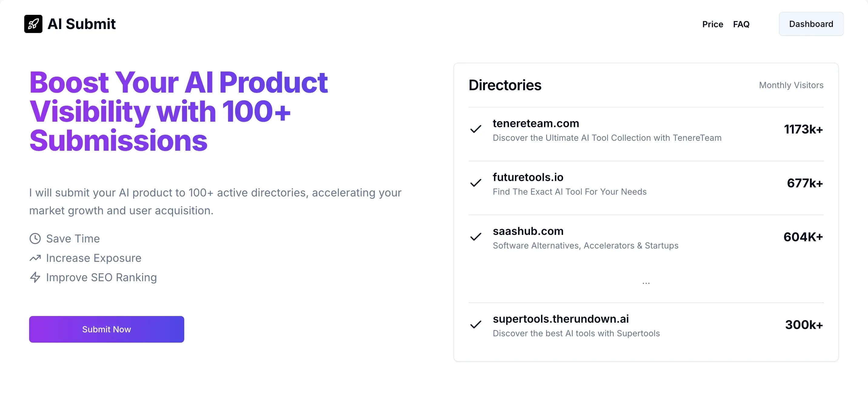Click the lightning bolt icon beside Improve SEO Ranking
This screenshot has width=868, height=405.
(x=35, y=277)
